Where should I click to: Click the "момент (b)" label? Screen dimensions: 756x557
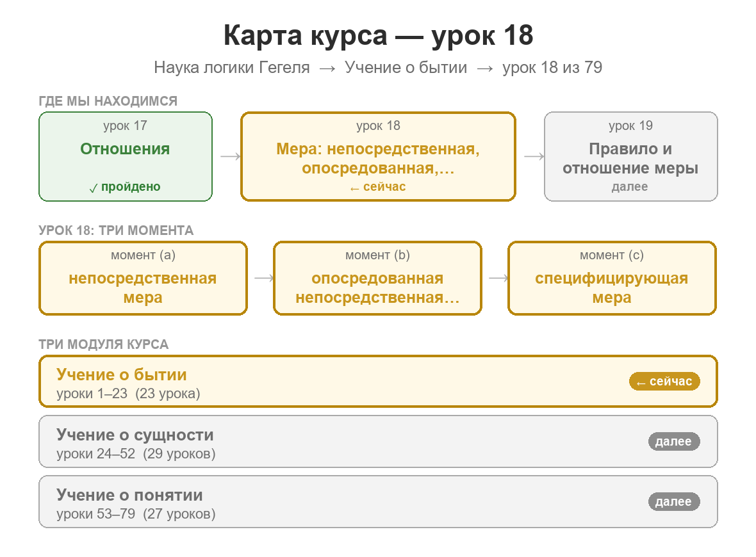pos(377,255)
